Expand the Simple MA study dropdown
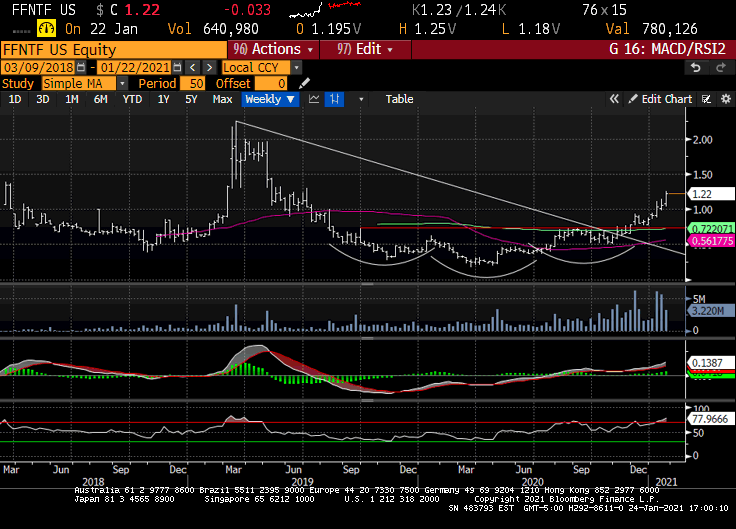Screen dimensions: 736x529 [122, 84]
